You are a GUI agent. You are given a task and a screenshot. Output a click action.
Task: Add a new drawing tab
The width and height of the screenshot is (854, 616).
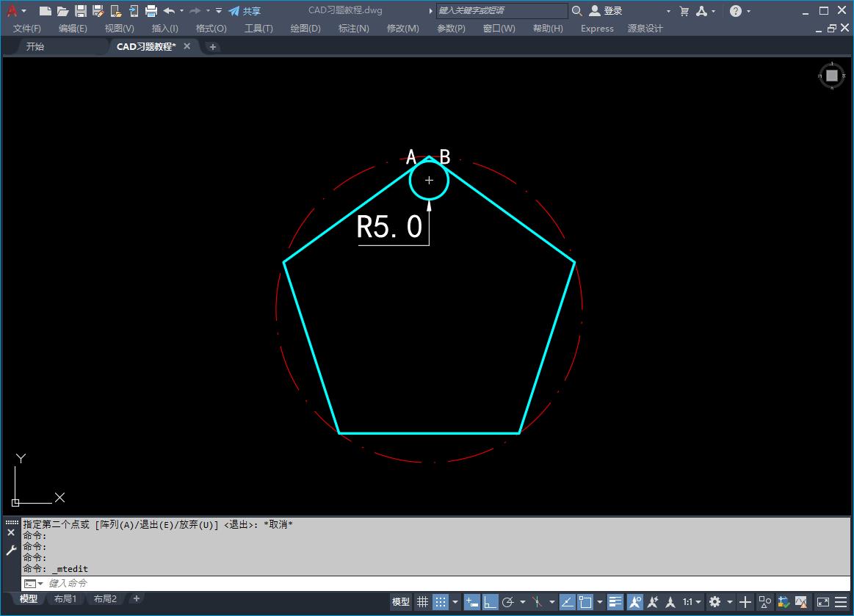point(213,47)
